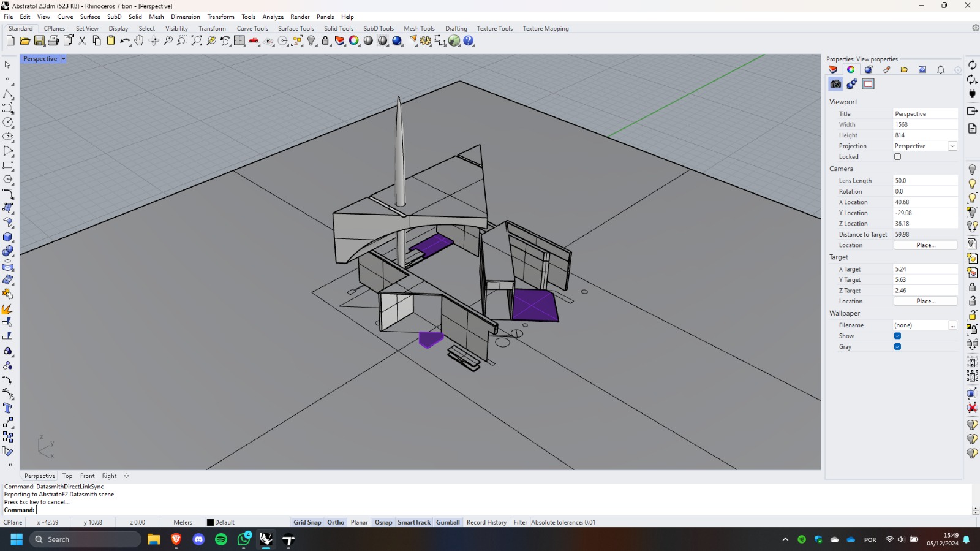Screen dimensions: 980x551
Task: Click Meters units in status bar
Action: [x=183, y=522]
